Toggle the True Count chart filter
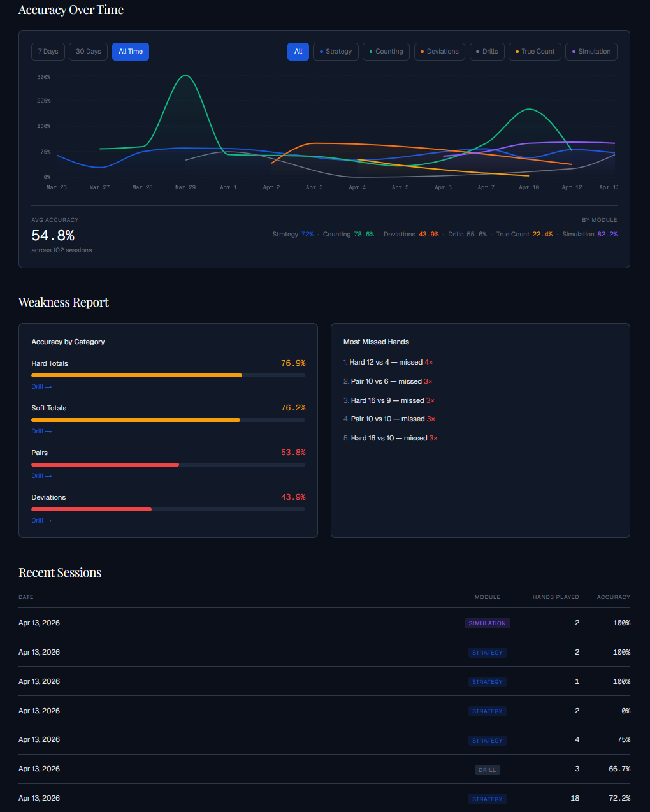This screenshot has height=812, width=650. pyautogui.click(x=535, y=52)
